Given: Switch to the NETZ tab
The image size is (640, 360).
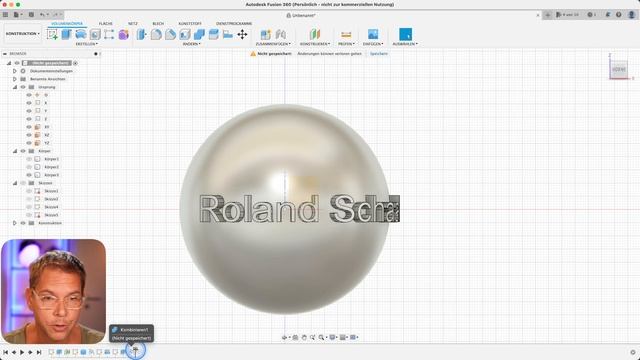Looking at the screenshot, I should (x=133, y=24).
